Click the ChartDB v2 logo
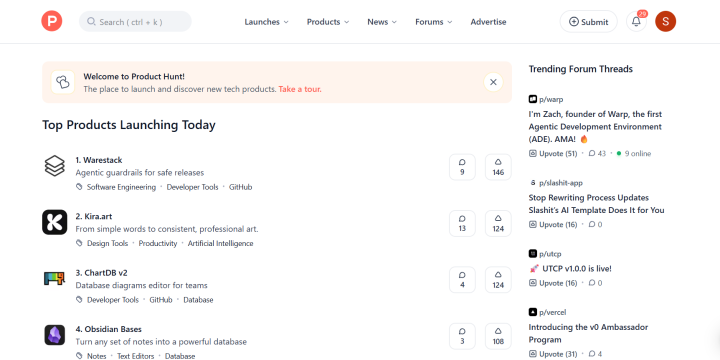This screenshot has height=360, width=720. [x=55, y=278]
